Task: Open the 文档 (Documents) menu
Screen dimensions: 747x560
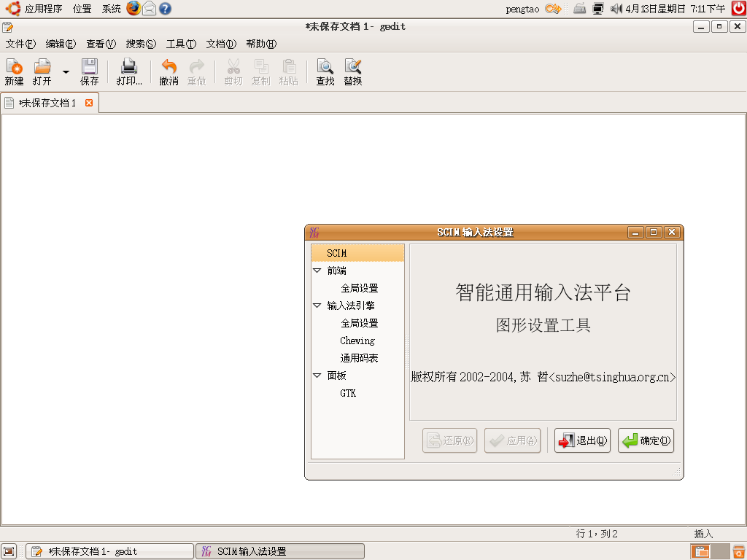Action: [x=221, y=44]
